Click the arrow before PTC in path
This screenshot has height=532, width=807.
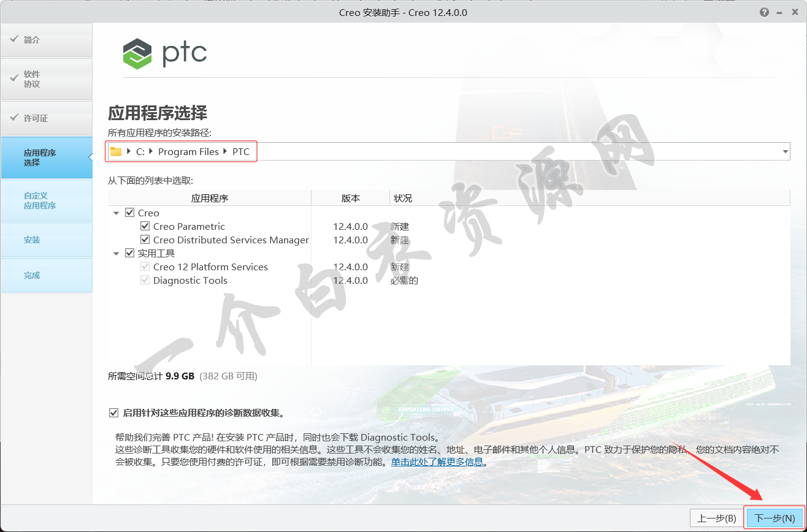coord(225,151)
